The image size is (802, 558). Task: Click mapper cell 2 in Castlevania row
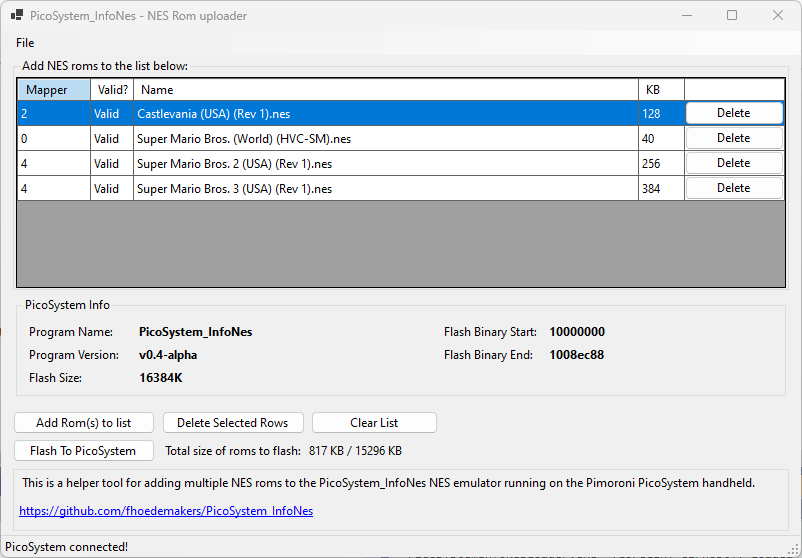coord(54,114)
